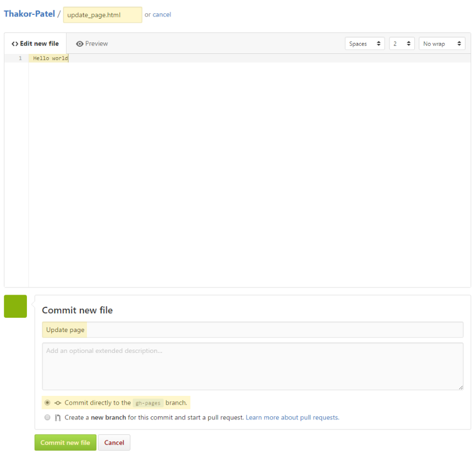
Task: Open the Thakor-Patel repository link
Action: click(x=30, y=14)
